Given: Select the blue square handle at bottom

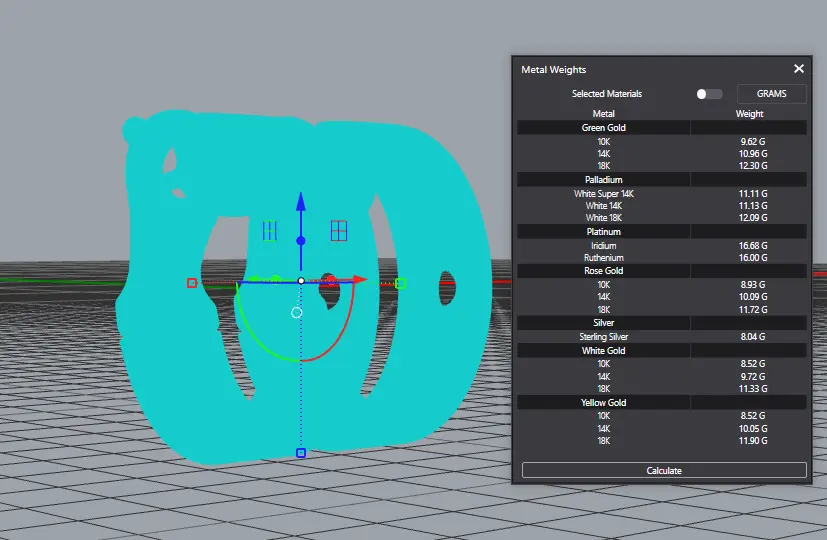Looking at the screenshot, I should tap(301, 453).
